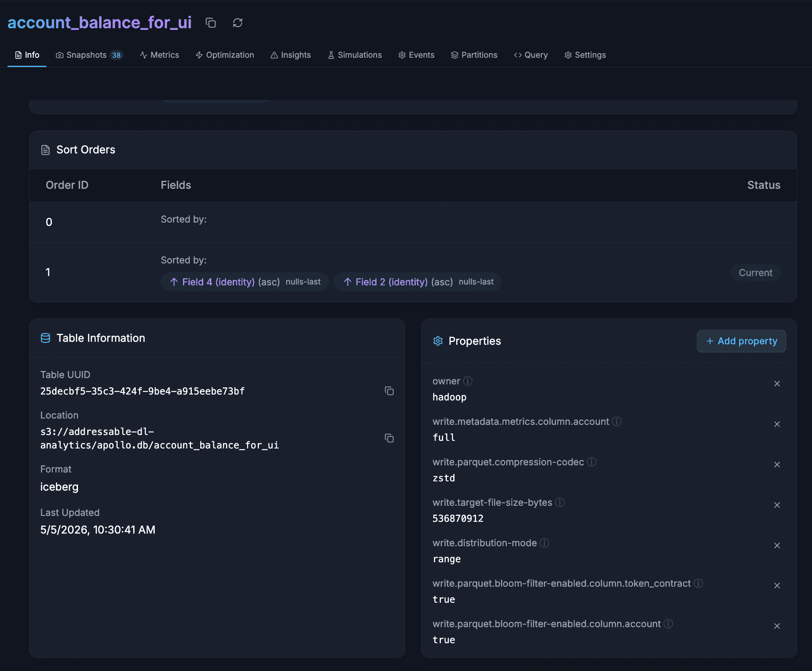Switch to the Optimization tab
812x671 pixels.
pos(225,55)
